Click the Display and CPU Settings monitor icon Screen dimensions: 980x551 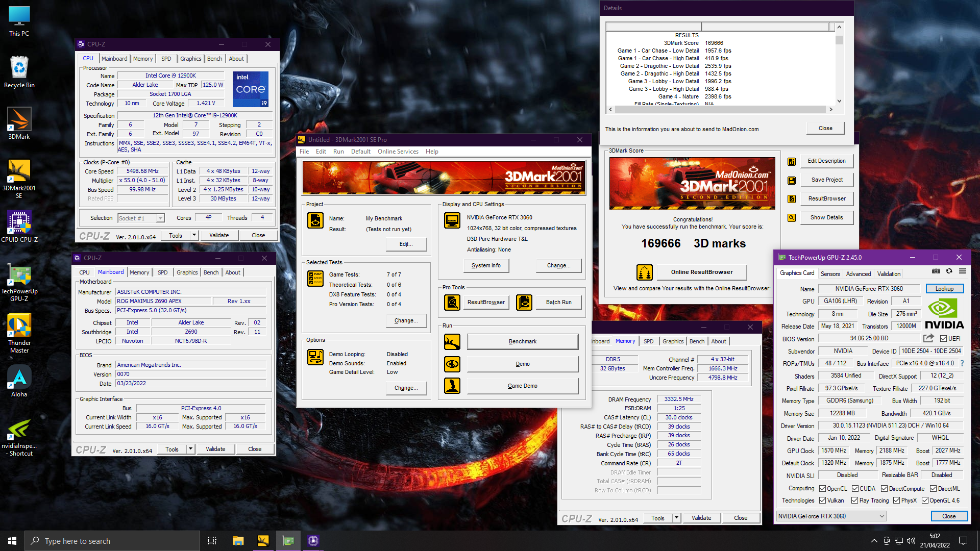pos(452,220)
